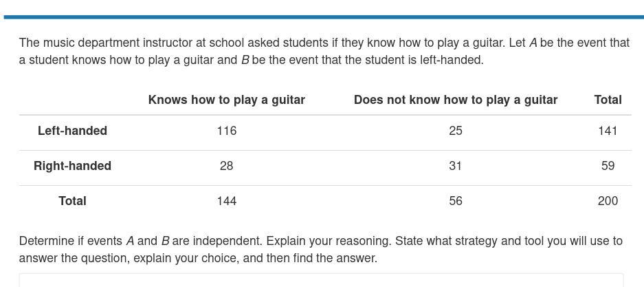Click the column total cell 56
This screenshot has height=287, width=644.
click(456, 201)
